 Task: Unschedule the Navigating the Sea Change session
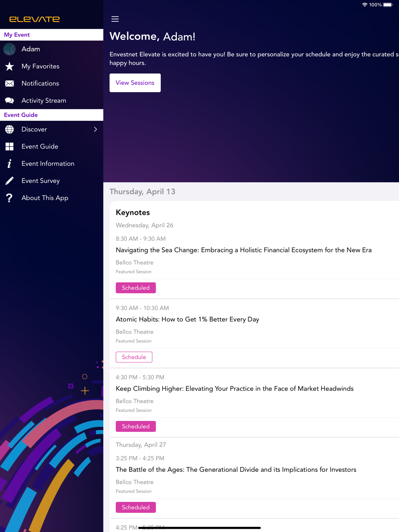coord(136,288)
